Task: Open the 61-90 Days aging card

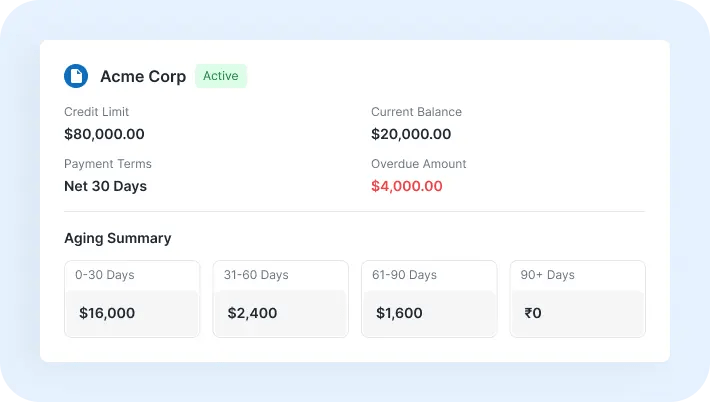Action: pyautogui.click(x=429, y=299)
